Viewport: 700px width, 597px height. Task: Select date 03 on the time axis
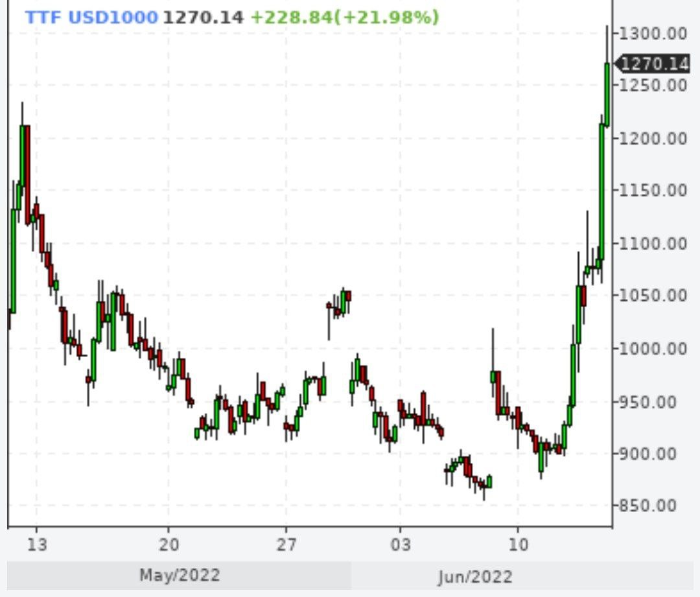tap(400, 544)
